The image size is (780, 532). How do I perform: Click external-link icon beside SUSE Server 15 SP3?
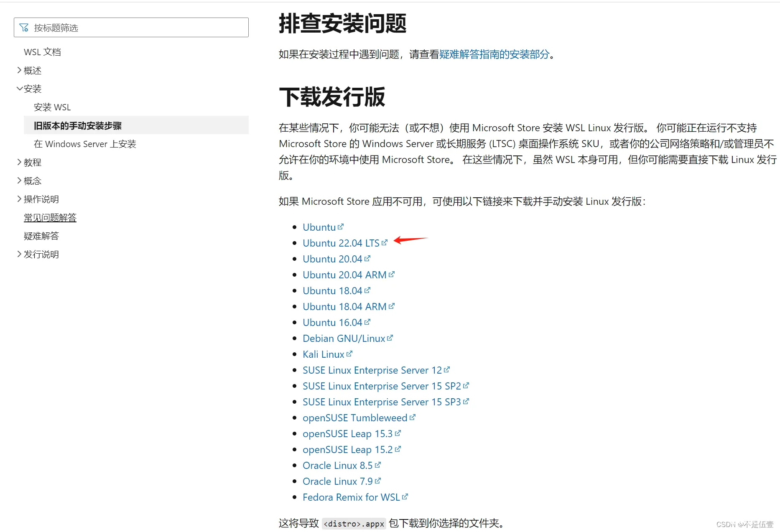pyautogui.click(x=466, y=401)
